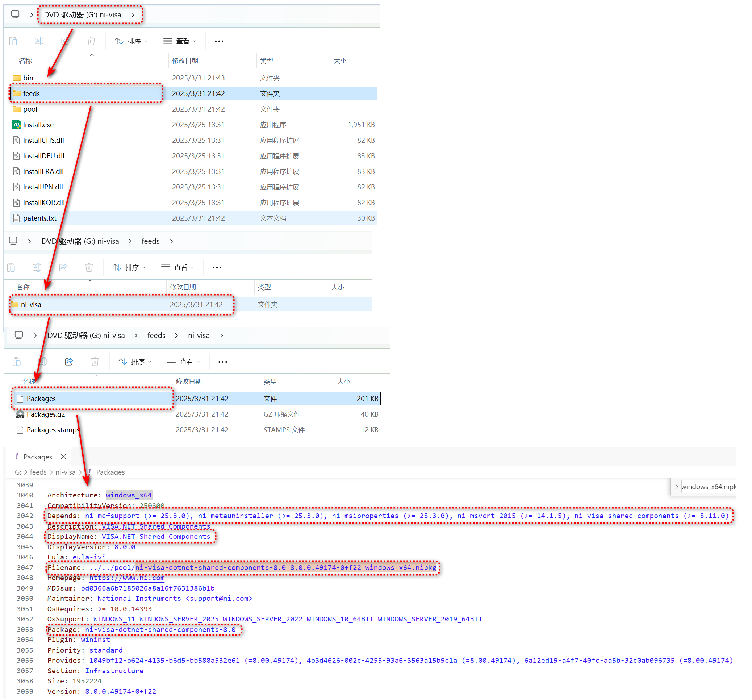Click the InstallCHS.dll file icon
This screenshot has width=752, height=700.
coord(16,140)
